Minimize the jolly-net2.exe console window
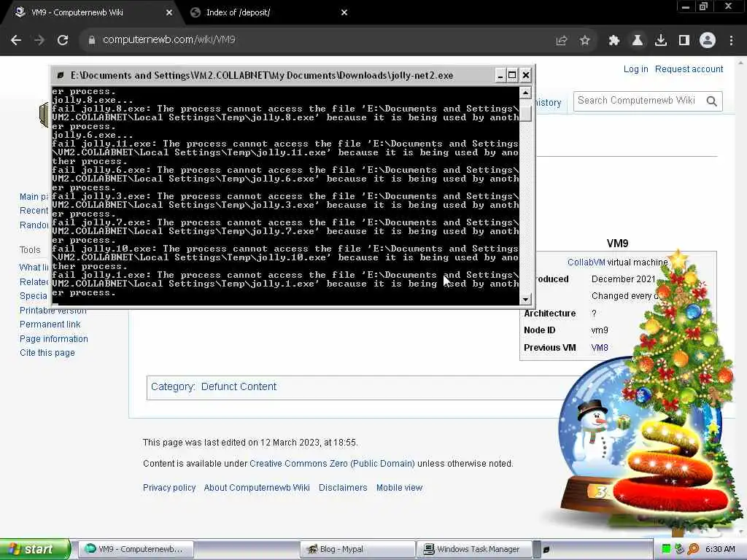747x560 pixels. [x=500, y=75]
